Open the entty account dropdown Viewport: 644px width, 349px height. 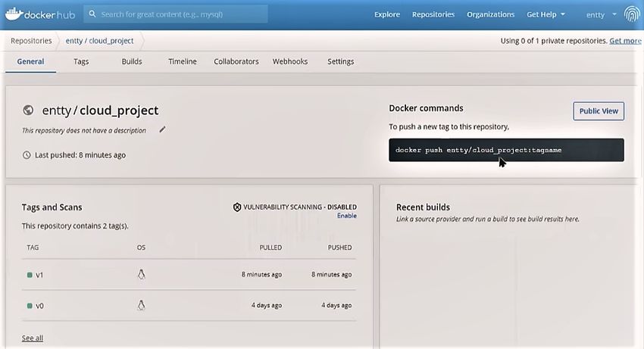point(602,15)
